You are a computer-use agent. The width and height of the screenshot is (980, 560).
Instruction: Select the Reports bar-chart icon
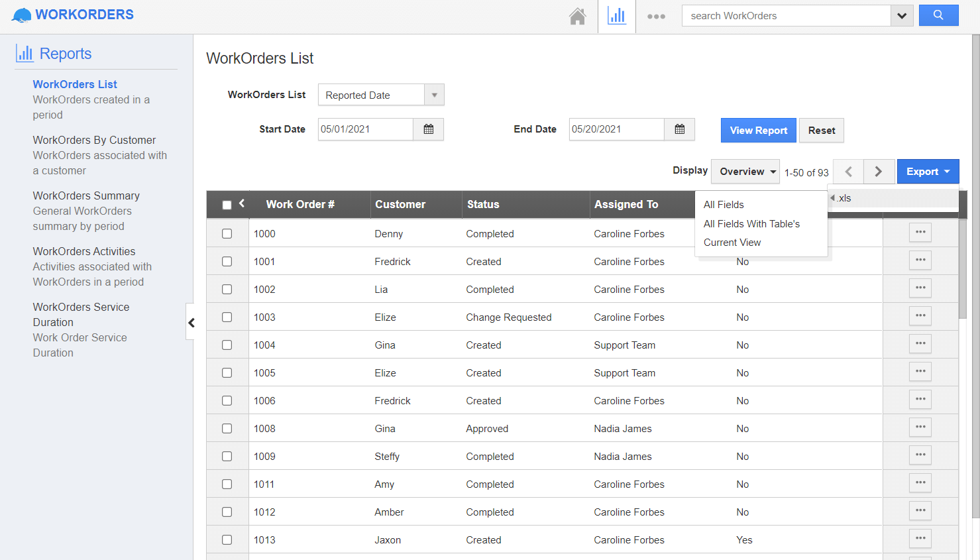(x=617, y=15)
